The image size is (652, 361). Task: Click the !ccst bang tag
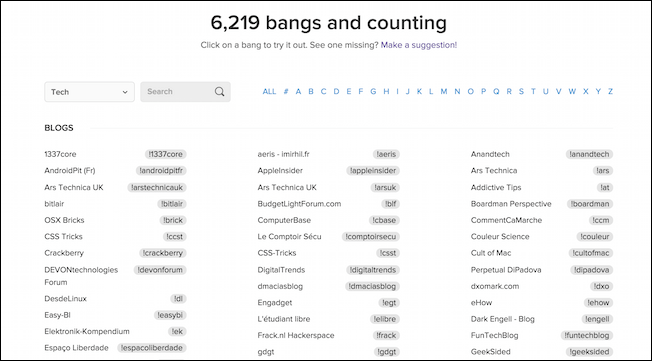[x=174, y=237]
